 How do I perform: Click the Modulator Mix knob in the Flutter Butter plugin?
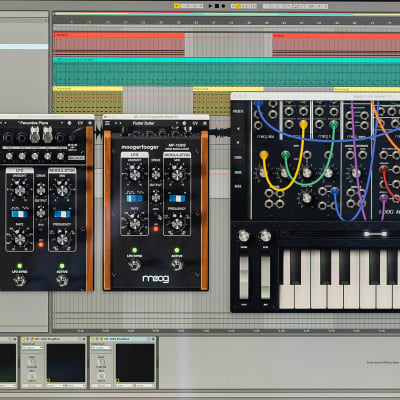coord(177,174)
